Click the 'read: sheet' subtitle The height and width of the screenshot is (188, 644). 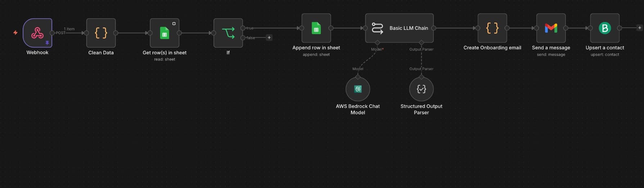pos(165,59)
